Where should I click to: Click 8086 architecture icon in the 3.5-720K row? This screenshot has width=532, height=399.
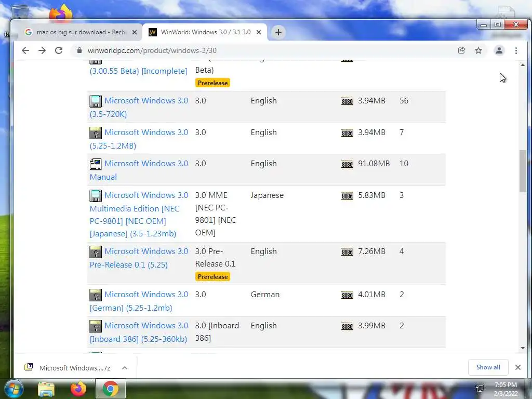click(x=347, y=101)
